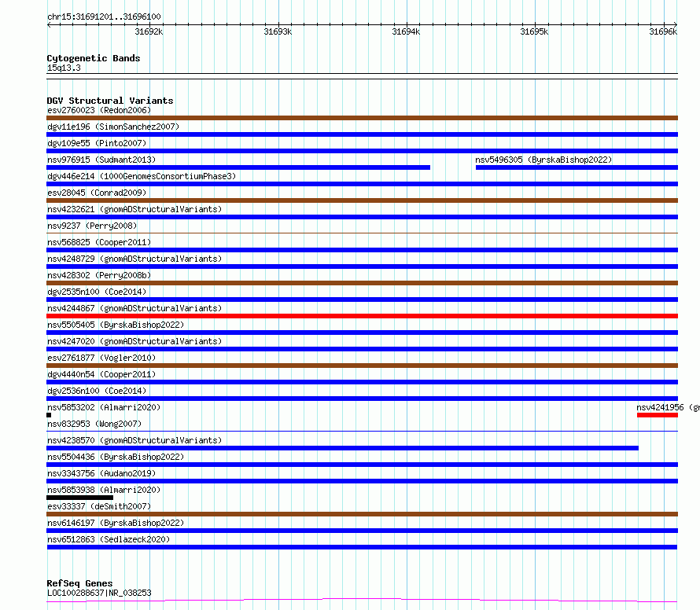Select esv2761877 (Vogler2010) label
700x610 pixels.
[x=101, y=358]
